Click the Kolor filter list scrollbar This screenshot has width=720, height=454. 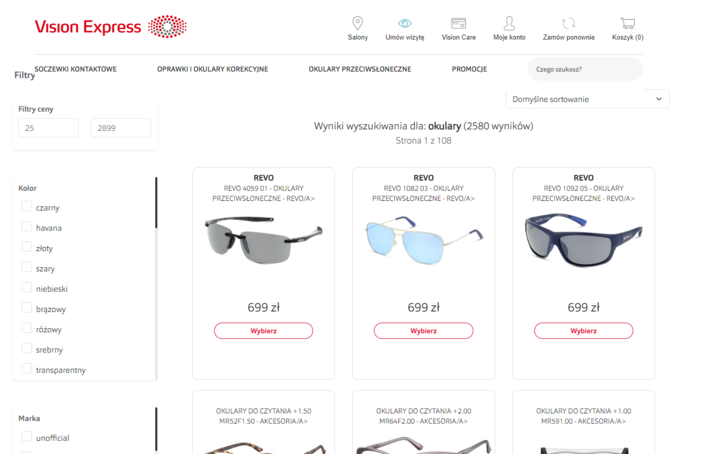(x=156, y=203)
